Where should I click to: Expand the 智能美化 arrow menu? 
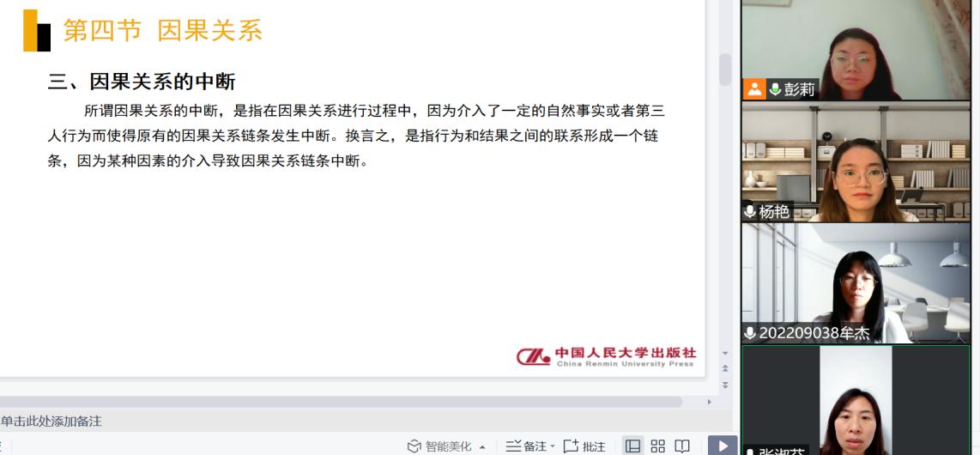point(482,447)
